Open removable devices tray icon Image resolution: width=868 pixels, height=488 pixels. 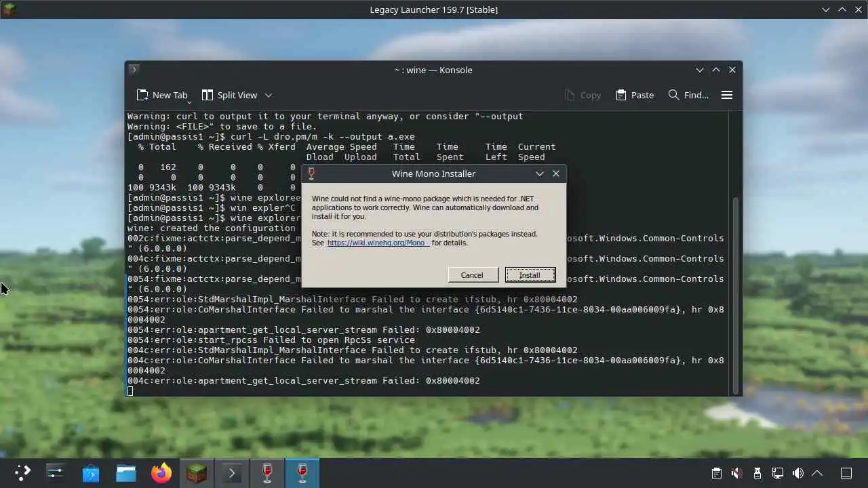[x=757, y=473]
